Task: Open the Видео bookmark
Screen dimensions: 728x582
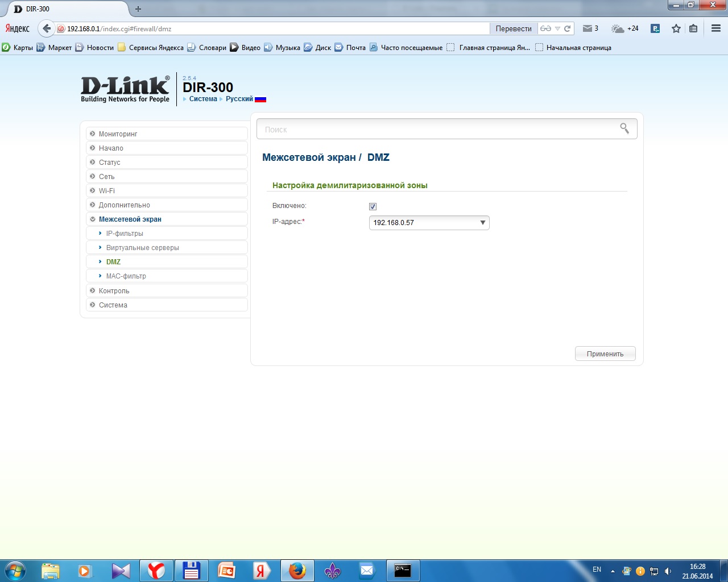Action: [245, 48]
